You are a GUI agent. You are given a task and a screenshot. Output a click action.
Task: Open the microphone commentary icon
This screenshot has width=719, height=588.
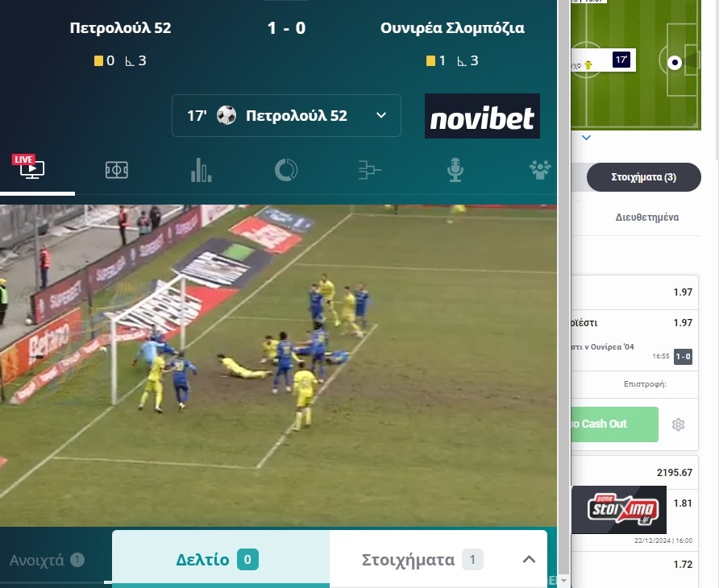coord(455,170)
